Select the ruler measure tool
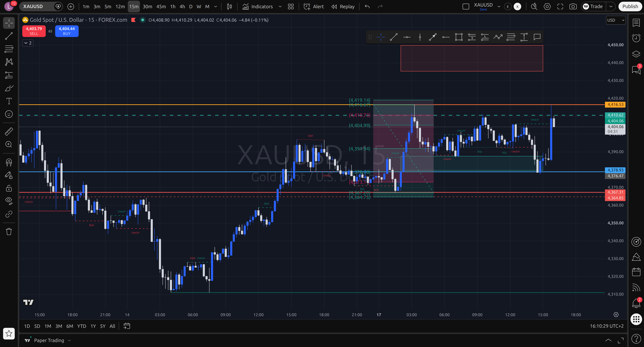 click(9, 131)
